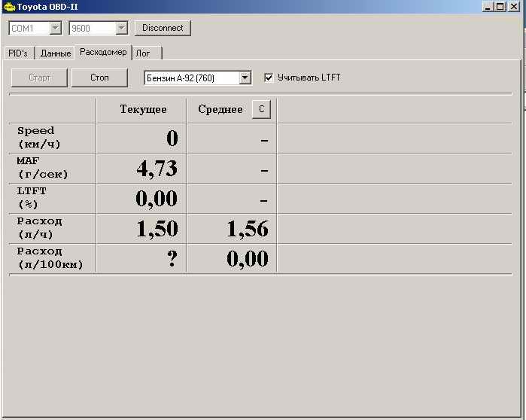Click the Текущее column header
Image resolution: width=526 pixels, height=420 pixels.
pyautogui.click(x=143, y=110)
